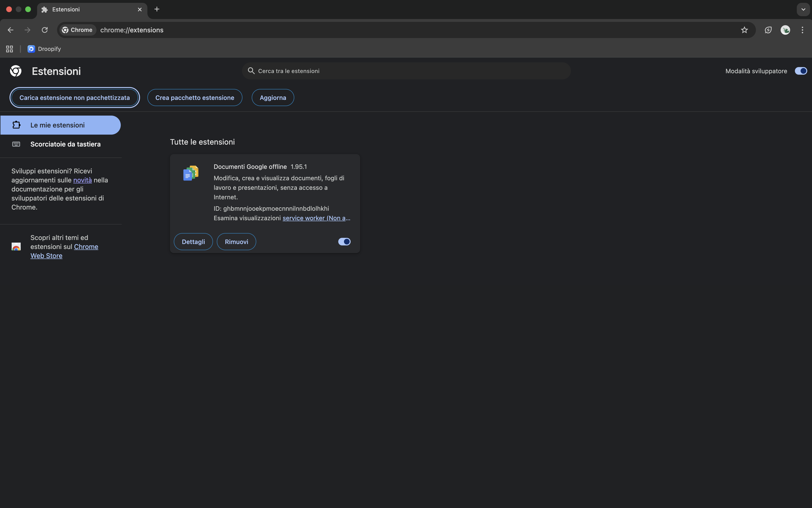Reload the extensions page
Image resolution: width=812 pixels, height=508 pixels.
pos(45,30)
